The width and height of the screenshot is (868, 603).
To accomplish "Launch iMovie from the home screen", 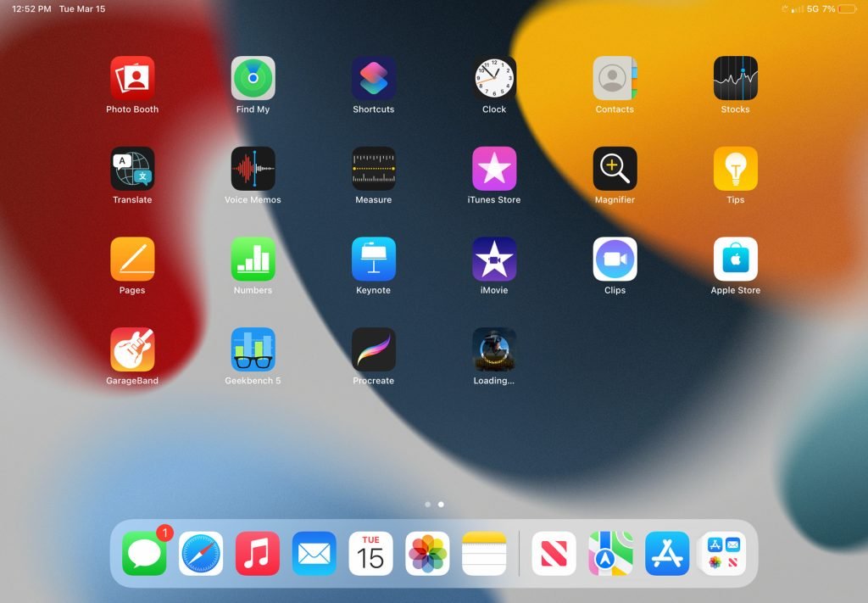I will (494, 259).
